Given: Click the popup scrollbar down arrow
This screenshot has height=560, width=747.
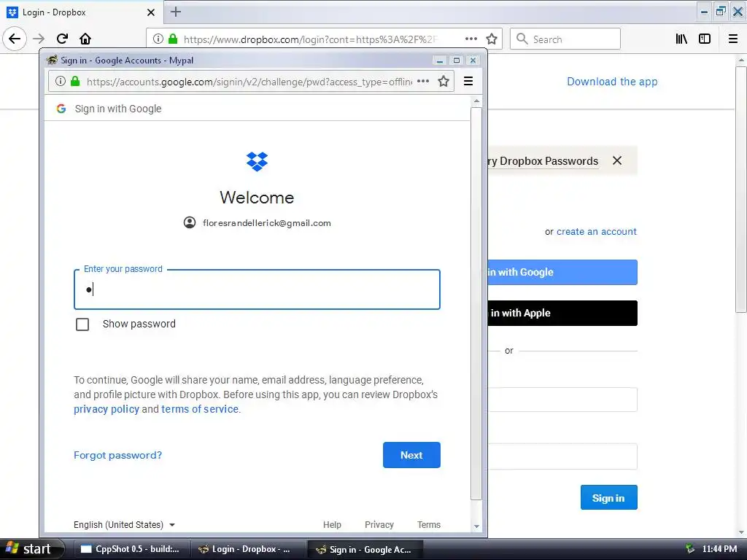Looking at the screenshot, I should (x=476, y=526).
